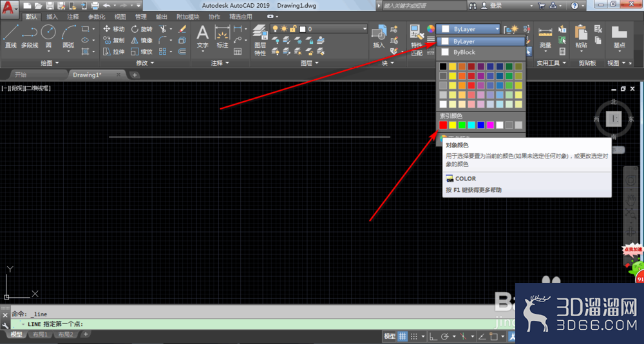Click the Mirror (镜像) tool
Viewport: 644px width, 344px height.
coord(142,41)
